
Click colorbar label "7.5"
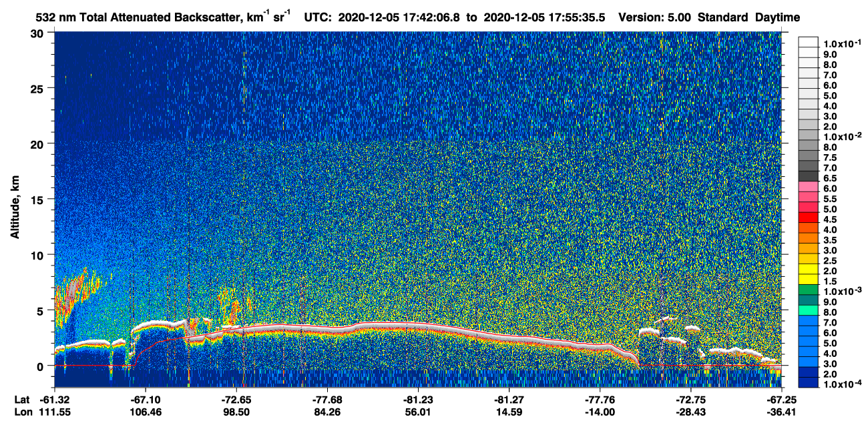[x=831, y=157]
